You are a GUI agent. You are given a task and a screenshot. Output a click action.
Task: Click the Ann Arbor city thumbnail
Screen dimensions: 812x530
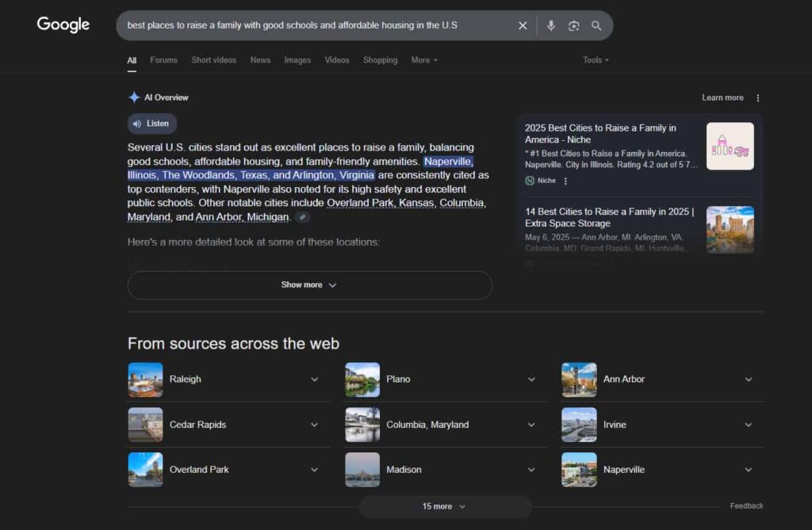(x=579, y=380)
